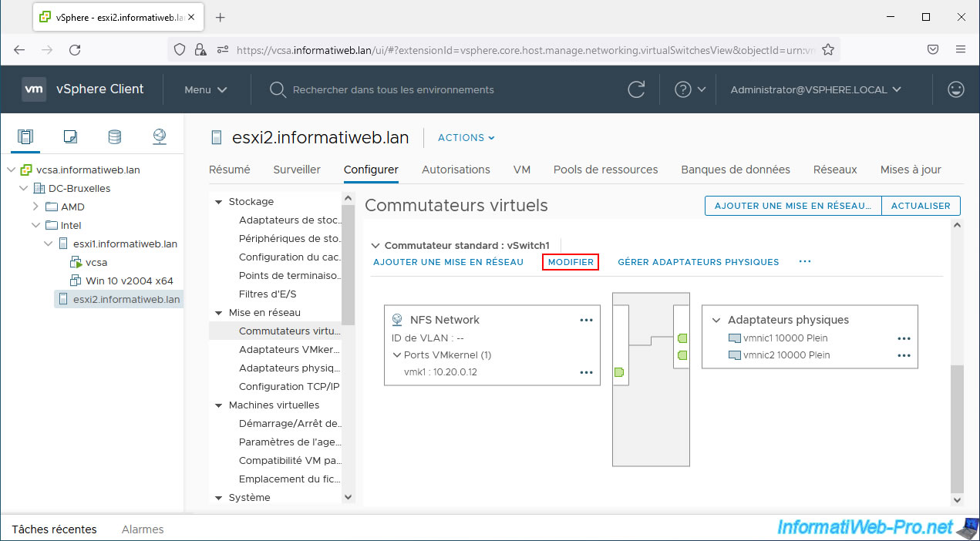The height and width of the screenshot is (541, 980).
Task: Open vmnic2 options ellipsis
Action: tap(904, 355)
